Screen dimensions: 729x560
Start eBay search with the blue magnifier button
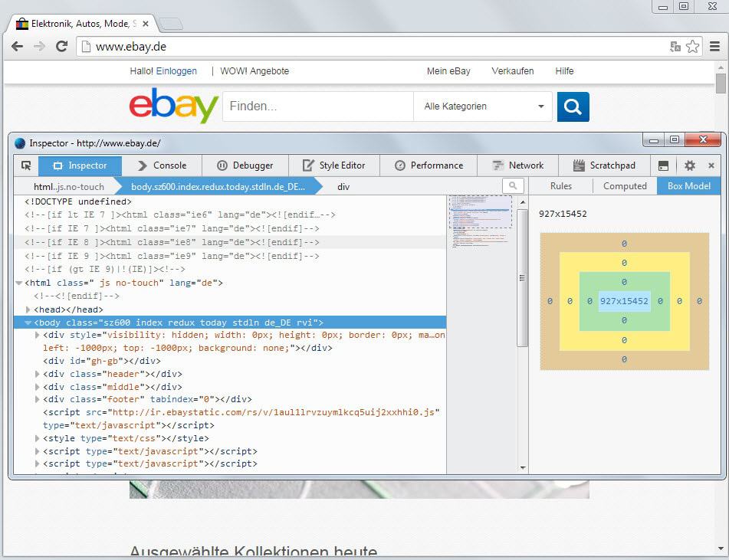click(573, 107)
